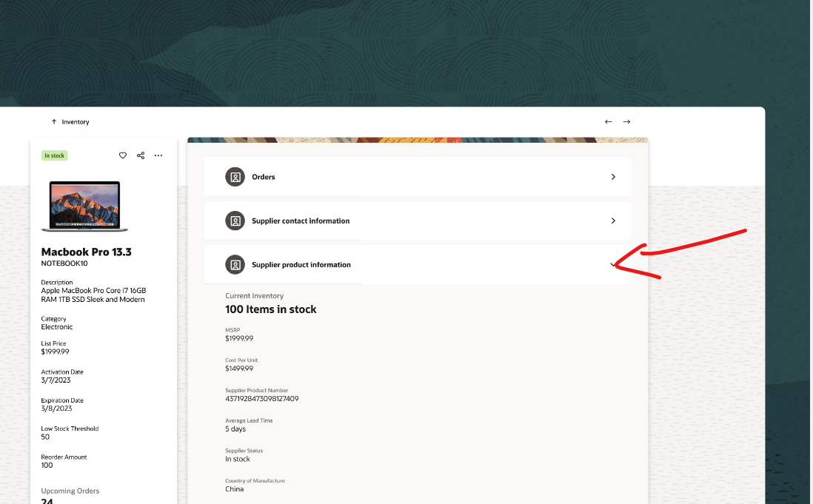Expand the Orders section chevron
This screenshot has width=813, height=504.
613,176
